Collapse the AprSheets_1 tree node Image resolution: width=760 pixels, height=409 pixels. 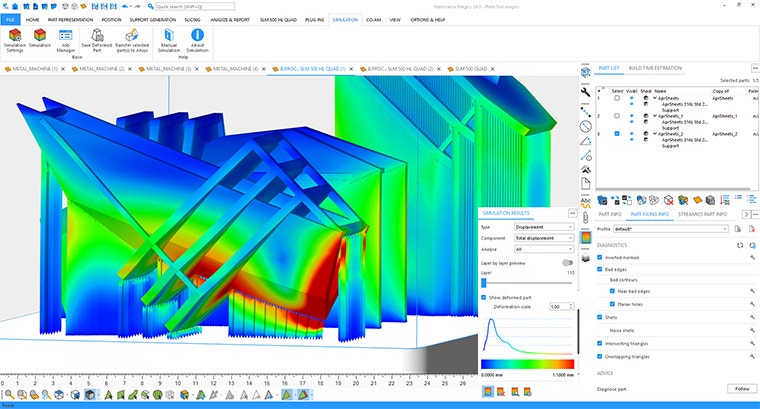click(655, 116)
